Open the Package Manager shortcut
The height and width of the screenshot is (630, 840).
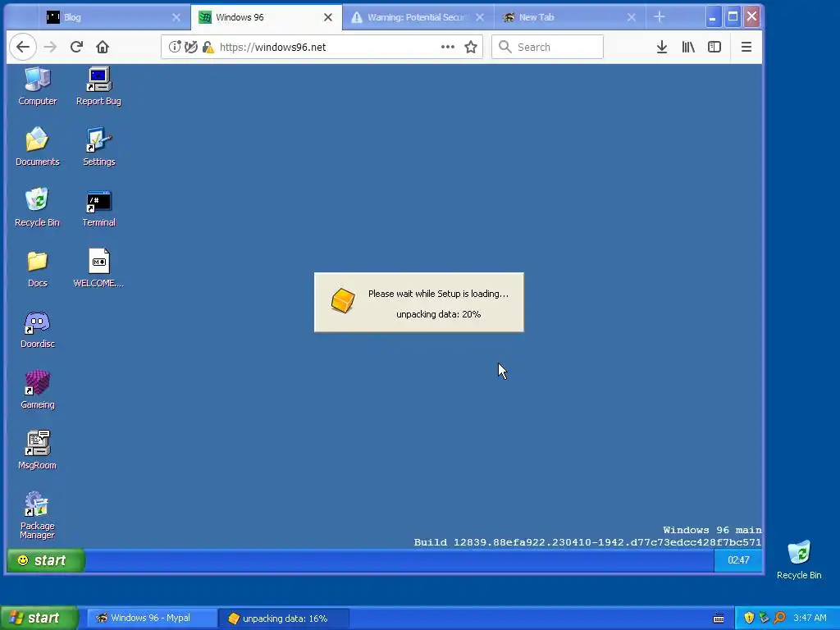[38, 514]
